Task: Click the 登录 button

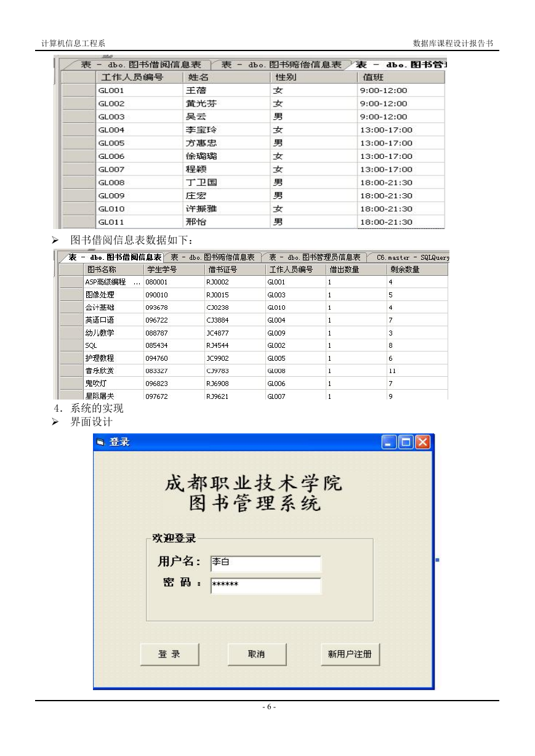Action: [x=170, y=654]
